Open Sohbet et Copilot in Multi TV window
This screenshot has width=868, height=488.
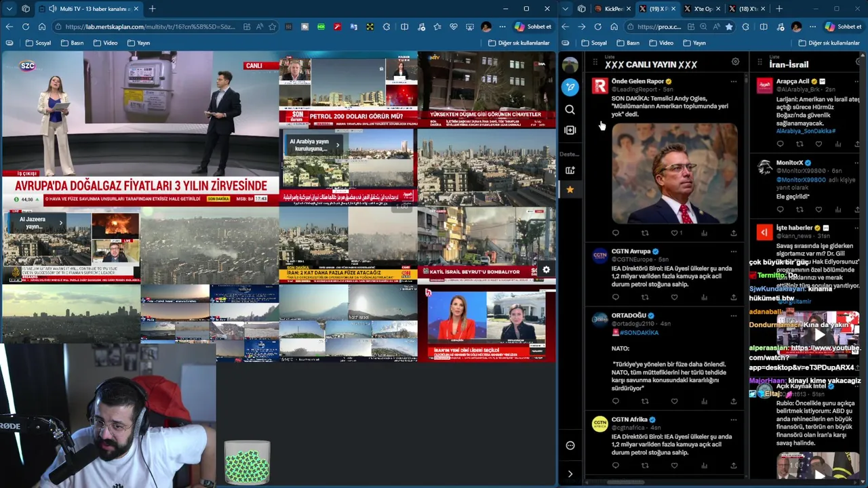pyautogui.click(x=533, y=26)
